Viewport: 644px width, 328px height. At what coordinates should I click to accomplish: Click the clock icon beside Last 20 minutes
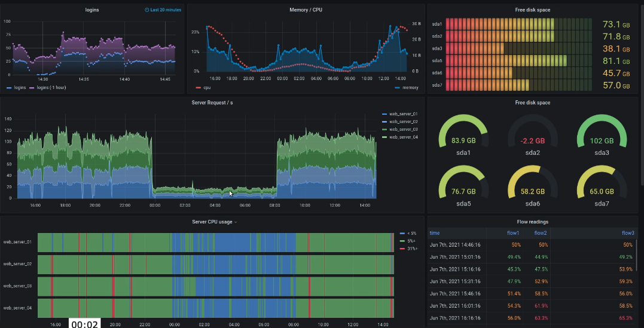[x=146, y=10]
